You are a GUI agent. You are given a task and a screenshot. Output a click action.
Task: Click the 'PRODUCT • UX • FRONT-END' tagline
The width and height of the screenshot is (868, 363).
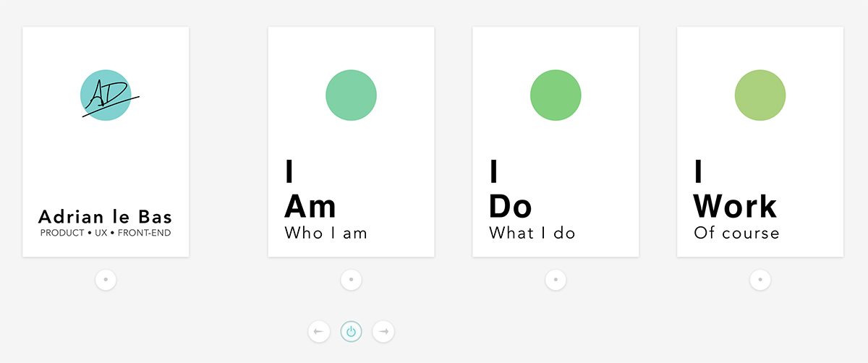(106, 233)
